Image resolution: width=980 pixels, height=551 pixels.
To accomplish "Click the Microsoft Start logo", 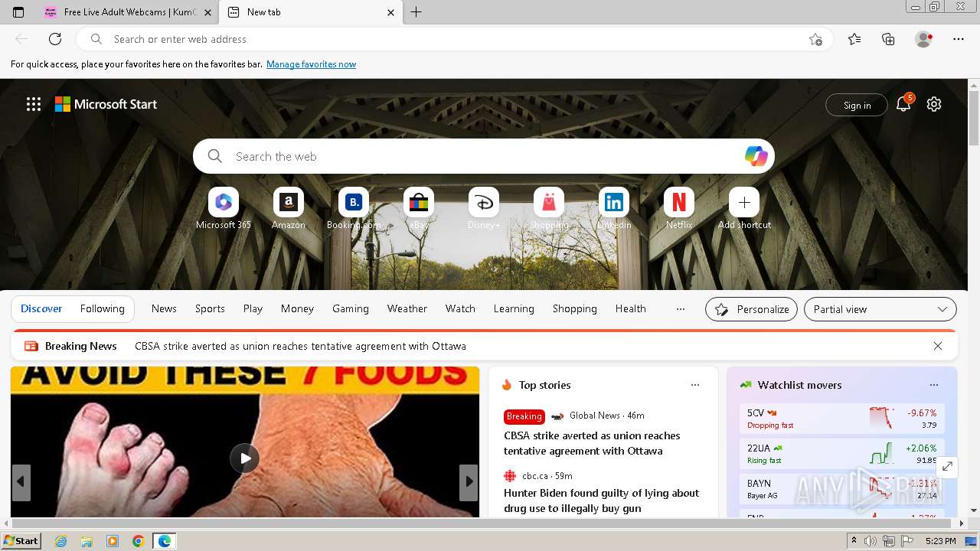I will [106, 104].
